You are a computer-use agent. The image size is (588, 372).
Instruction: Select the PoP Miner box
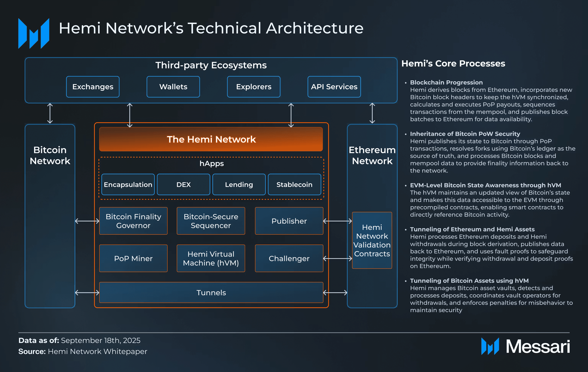[x=133, y=258]
